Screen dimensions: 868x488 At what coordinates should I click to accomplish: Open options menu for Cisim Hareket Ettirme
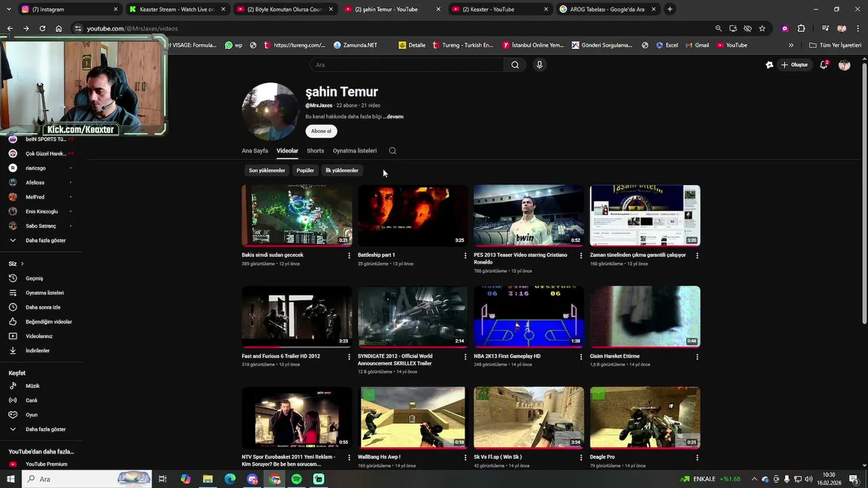pyautogui.click(x=697, y=357)
